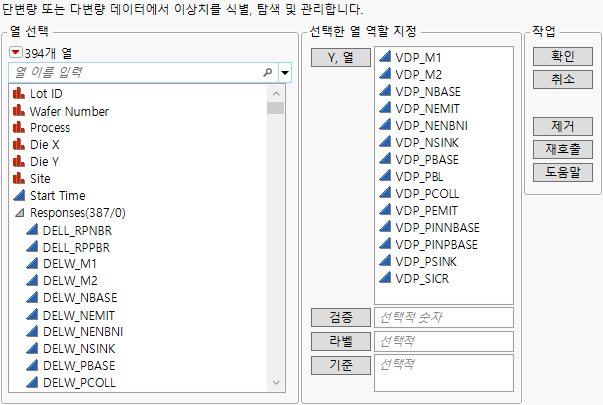Click the magnifier search icon
The image size is (603, 405).
pos(268,72)
